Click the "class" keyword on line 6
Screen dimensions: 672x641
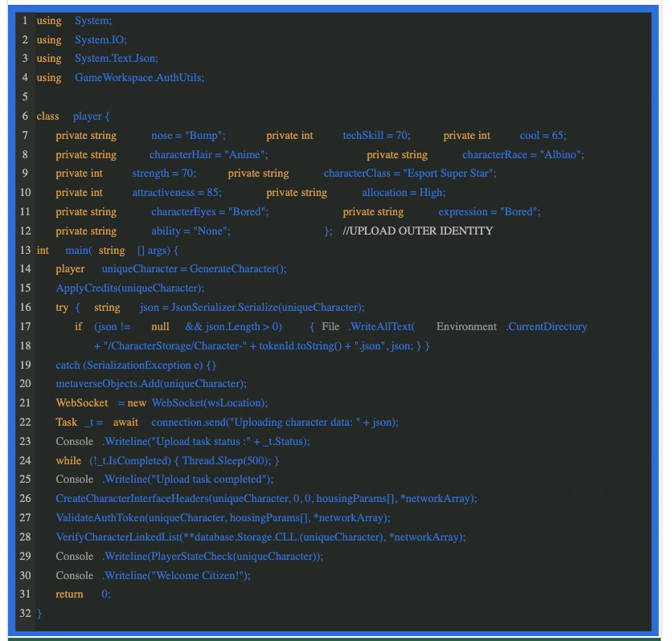(47, 116)
